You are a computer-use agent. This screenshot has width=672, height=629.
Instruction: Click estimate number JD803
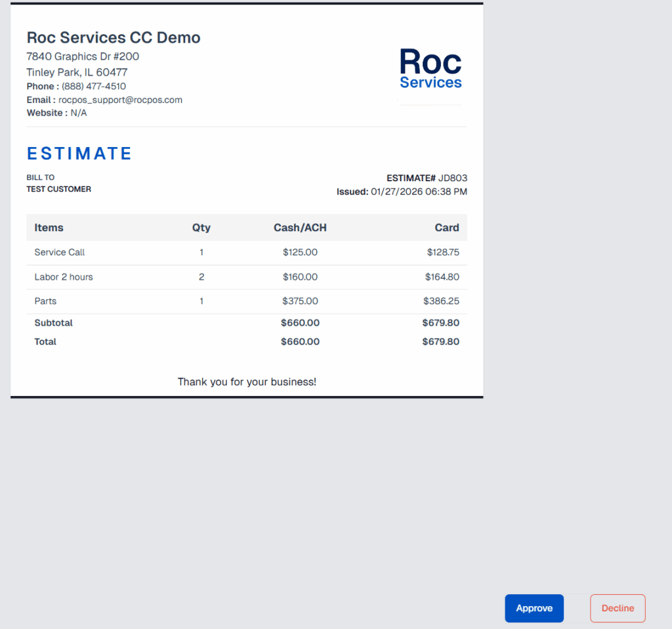pyautogui.click(x=453, y=178)
